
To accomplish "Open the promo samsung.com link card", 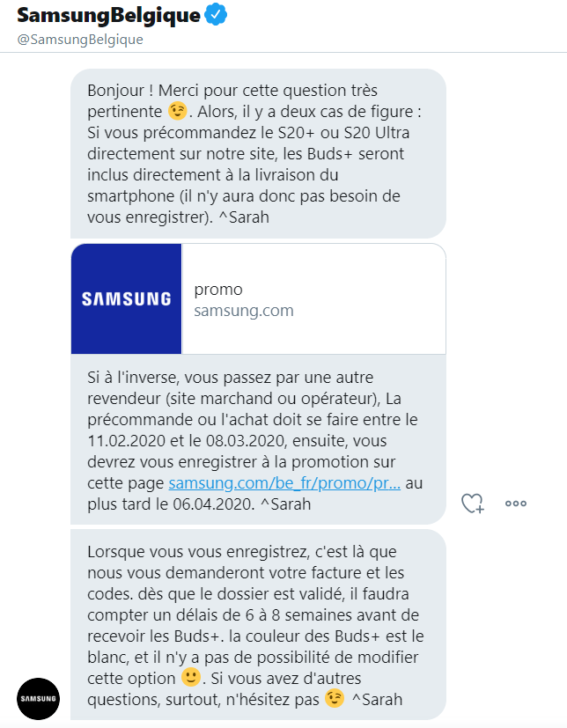I will (x=258, y=299).
